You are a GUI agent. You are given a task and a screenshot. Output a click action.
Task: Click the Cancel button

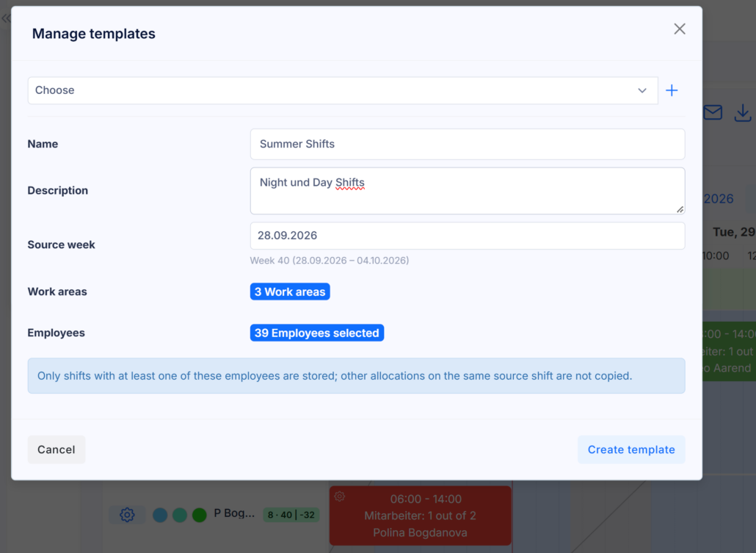(x=57, y=449)
